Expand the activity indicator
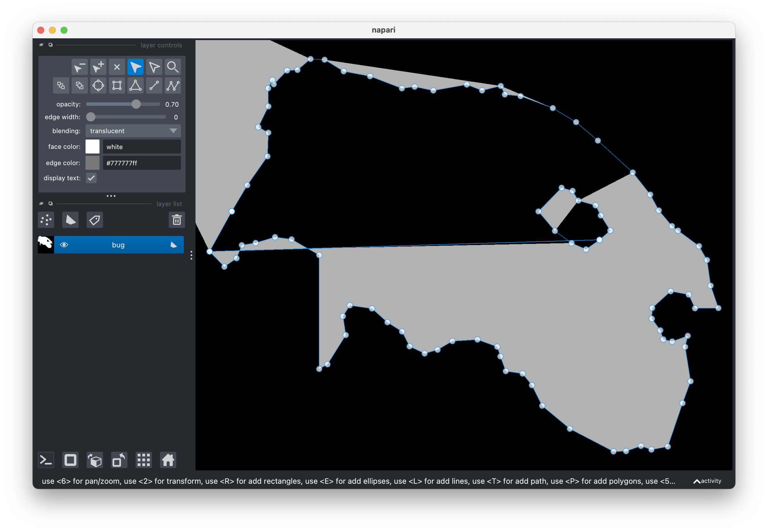The height and width of the screenshot is (532, 768). point(712,481)
